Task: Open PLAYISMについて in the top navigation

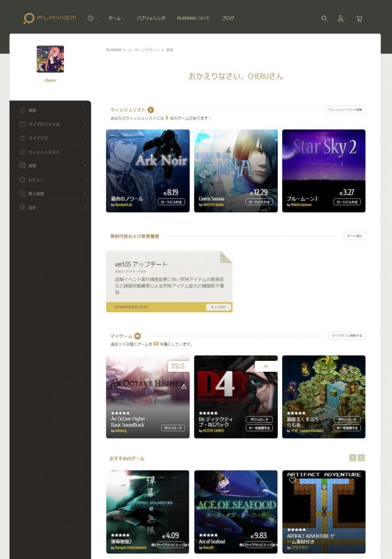Action: (193, 18)
